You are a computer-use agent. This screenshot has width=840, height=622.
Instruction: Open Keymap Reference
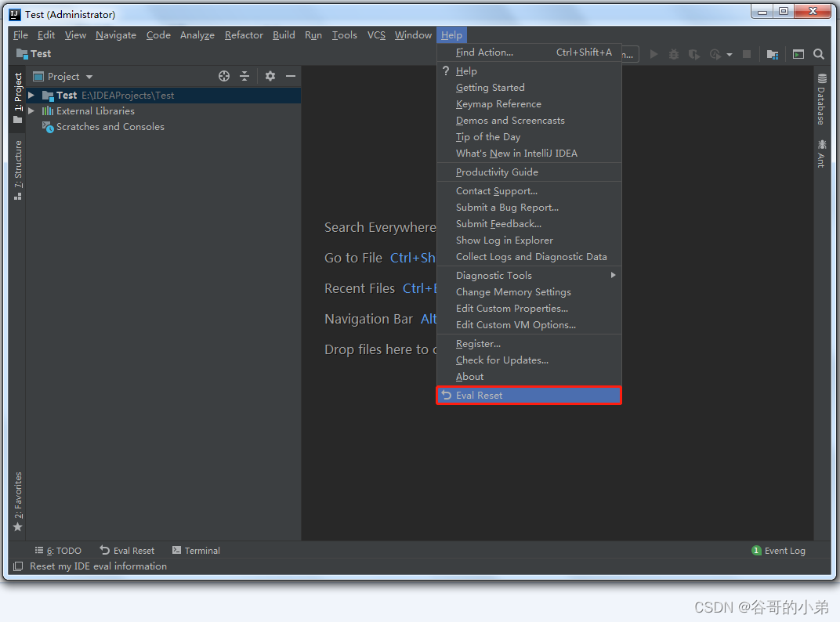[x=529, y=104]
